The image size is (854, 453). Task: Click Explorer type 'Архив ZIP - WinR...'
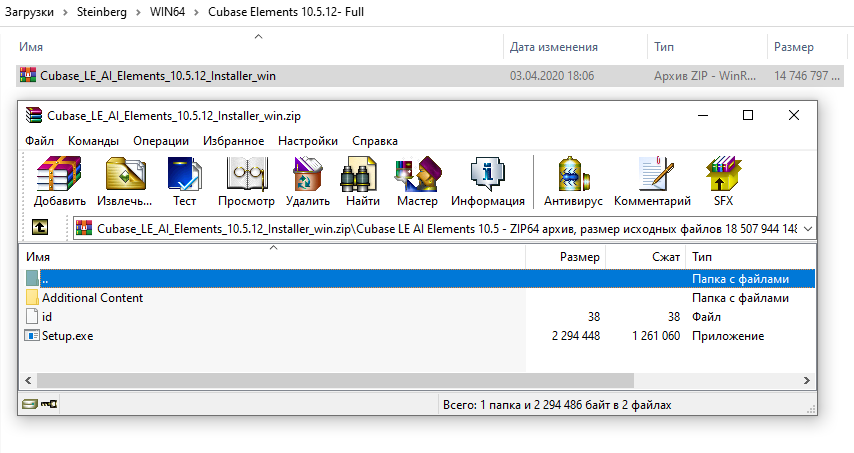pyautogui.click(x=705, y=76)
